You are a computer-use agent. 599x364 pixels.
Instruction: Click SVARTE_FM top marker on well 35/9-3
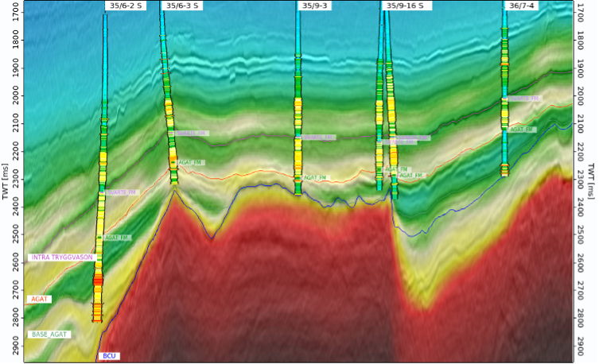[319, 137]
